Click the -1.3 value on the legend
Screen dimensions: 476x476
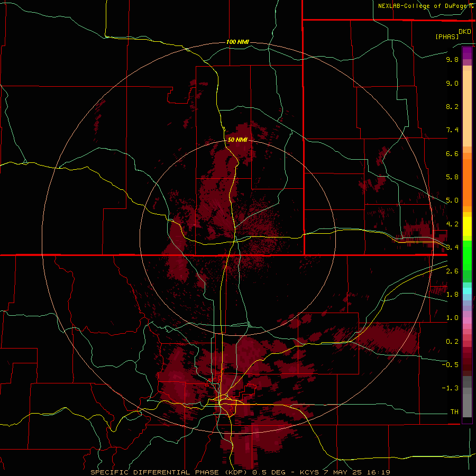click(x=450, y=388)
